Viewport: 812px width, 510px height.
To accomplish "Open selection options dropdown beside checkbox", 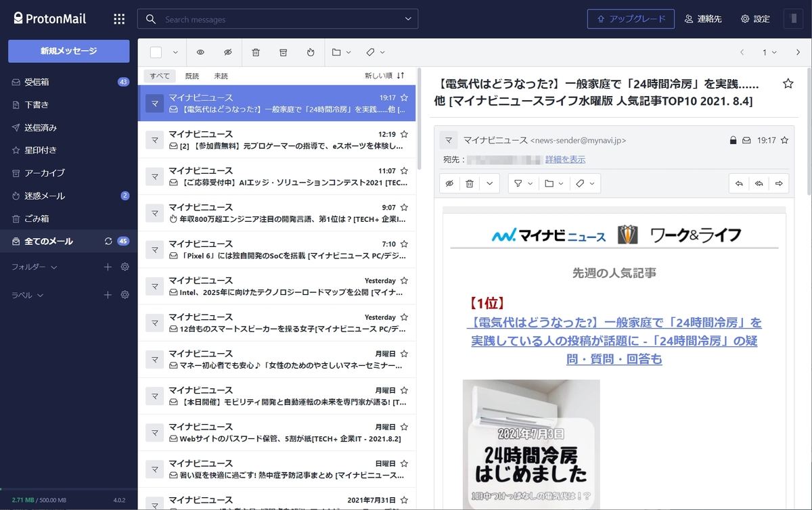I will coord(175,52).
